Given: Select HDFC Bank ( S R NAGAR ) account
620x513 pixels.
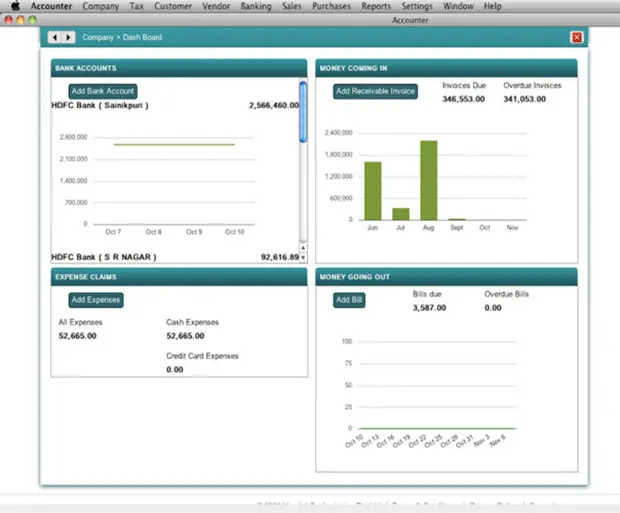Looking at the screenshot, I should 104,257.
